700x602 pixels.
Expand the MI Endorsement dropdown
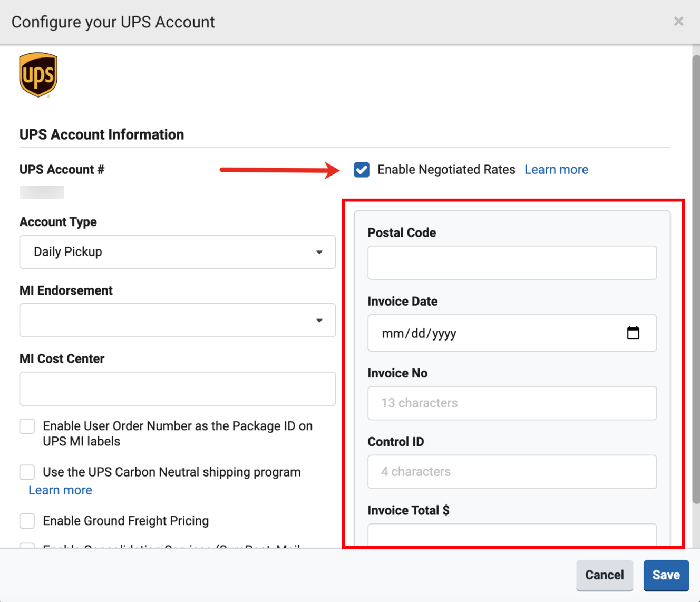tap(178, 320)
